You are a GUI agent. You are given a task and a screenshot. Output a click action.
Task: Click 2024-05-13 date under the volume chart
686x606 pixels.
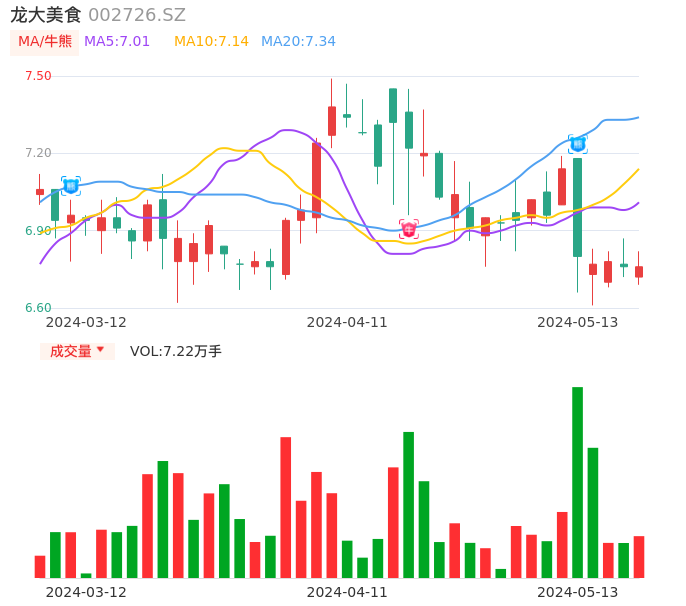tap(578, 592)
